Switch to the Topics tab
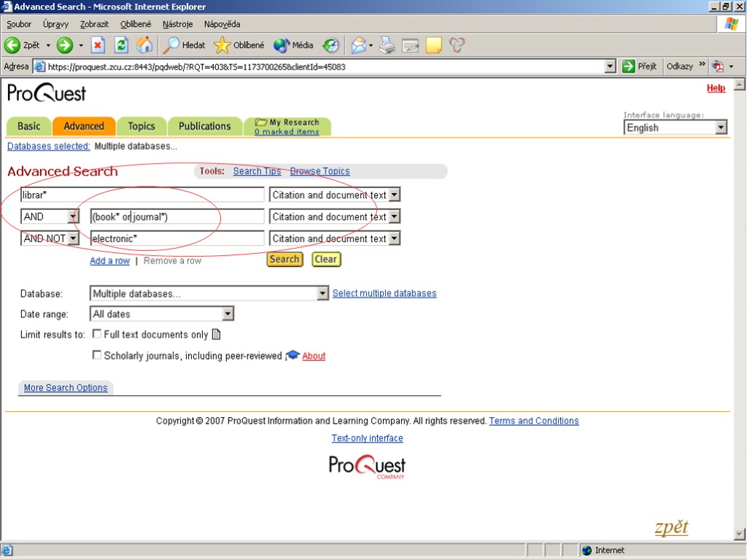 coord(142,126)
